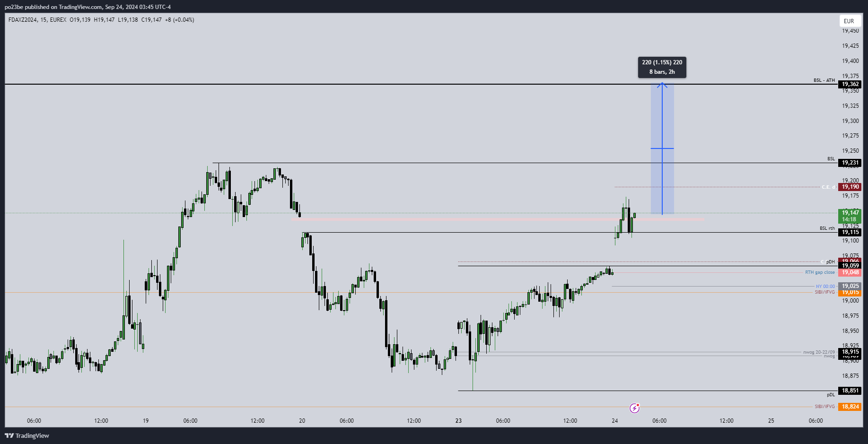Screen dimensions: 868x444
Task: Open the EUR currency selector
Action: pyautogui.click(x=849, y=21)
